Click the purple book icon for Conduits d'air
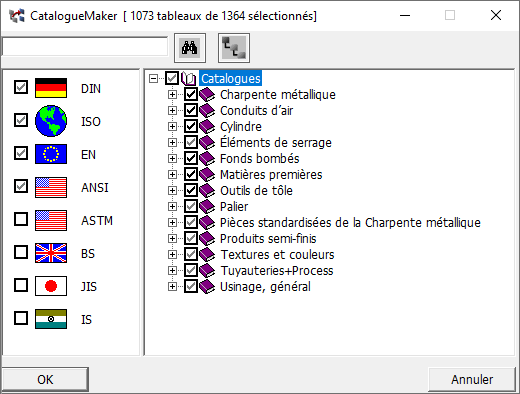The width and height of the screenshot is (520, 394). click(x=207, y=111)
